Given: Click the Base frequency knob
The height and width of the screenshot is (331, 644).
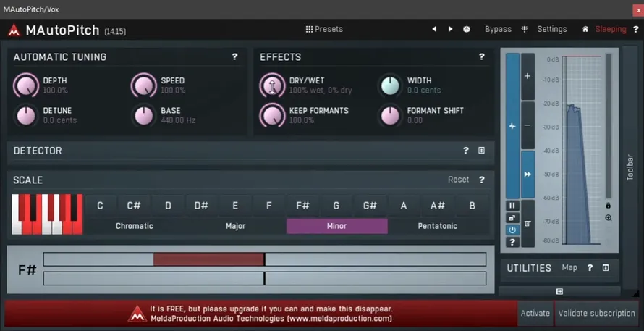Looking at the screenshot, I should click(x=144, y=116).
